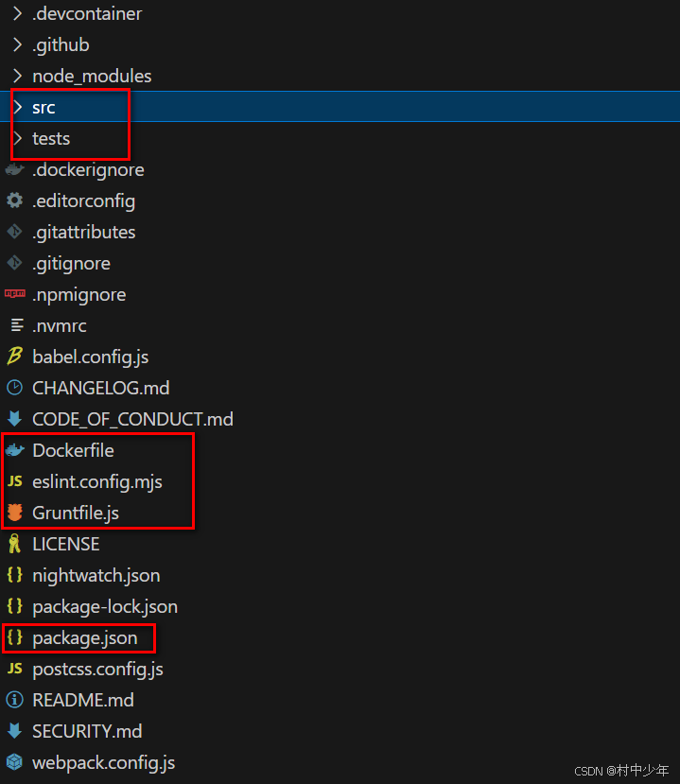Open babel.config.js in the editor
Screen dimensions: 680x784
91,357
